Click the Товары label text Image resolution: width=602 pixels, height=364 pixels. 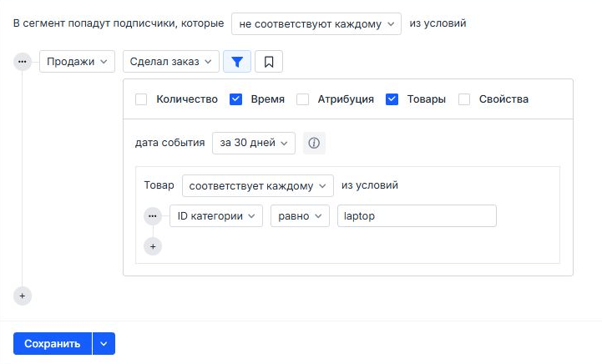tap(426, 99)
